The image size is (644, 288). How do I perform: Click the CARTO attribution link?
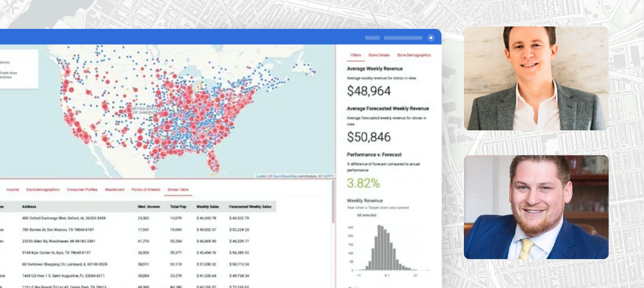tap(328, 176)
